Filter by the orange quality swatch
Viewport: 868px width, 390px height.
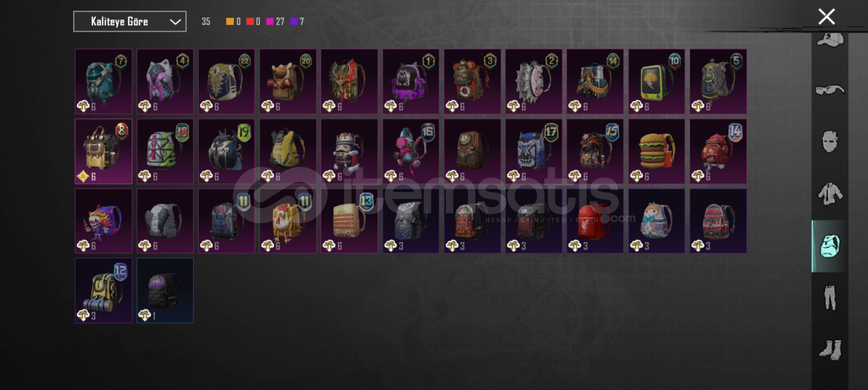click(230, 22)
